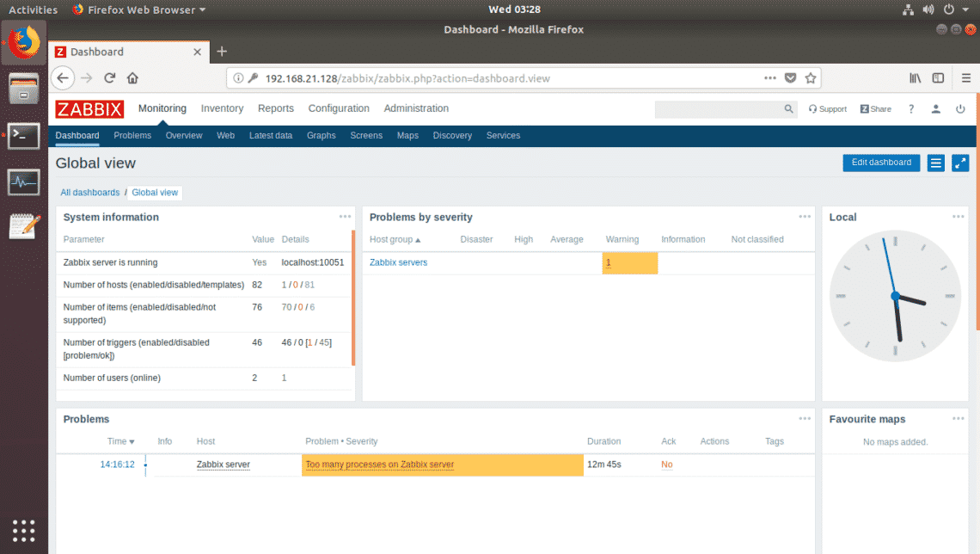Acknowledge problem via the No link
Image resolution: width=980 pixels, height=554 pixels.
click(x=667, y=465)
